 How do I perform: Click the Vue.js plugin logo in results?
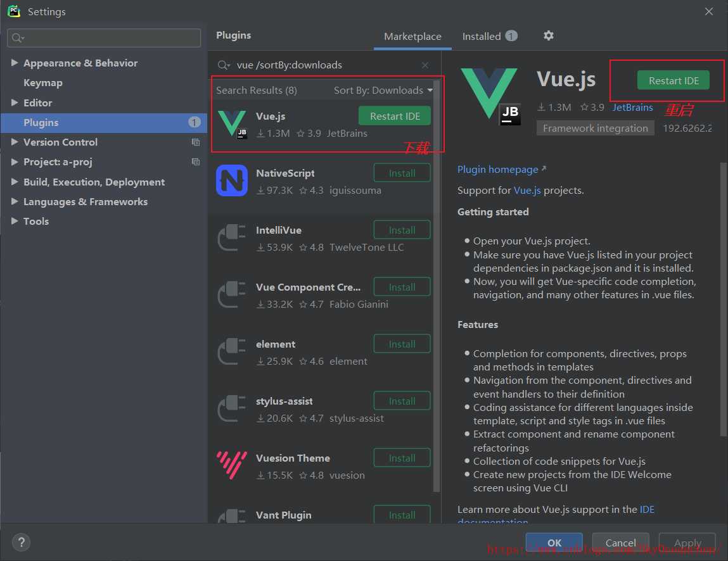(232, 124)
